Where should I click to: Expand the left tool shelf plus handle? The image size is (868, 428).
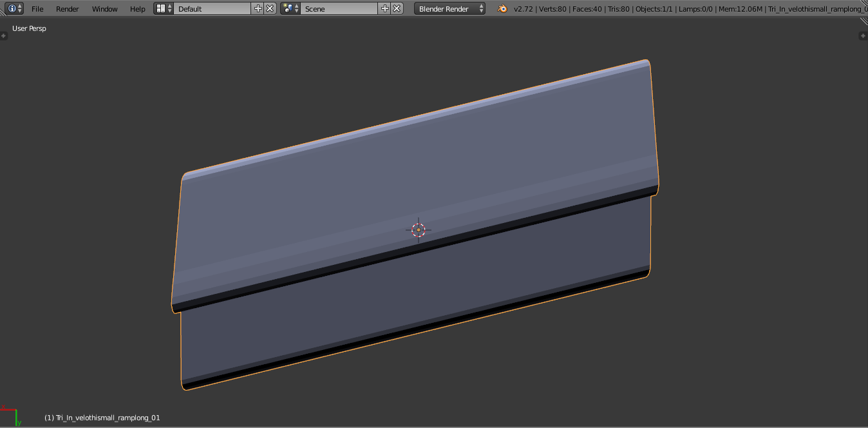click(x=3, y=35)
